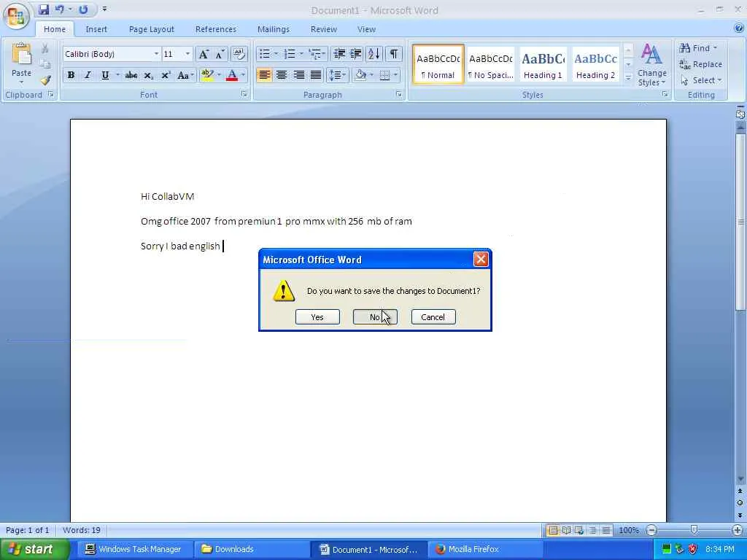
Task: Open Select dropdown in Editing
Action: click(x=701, y=80)
